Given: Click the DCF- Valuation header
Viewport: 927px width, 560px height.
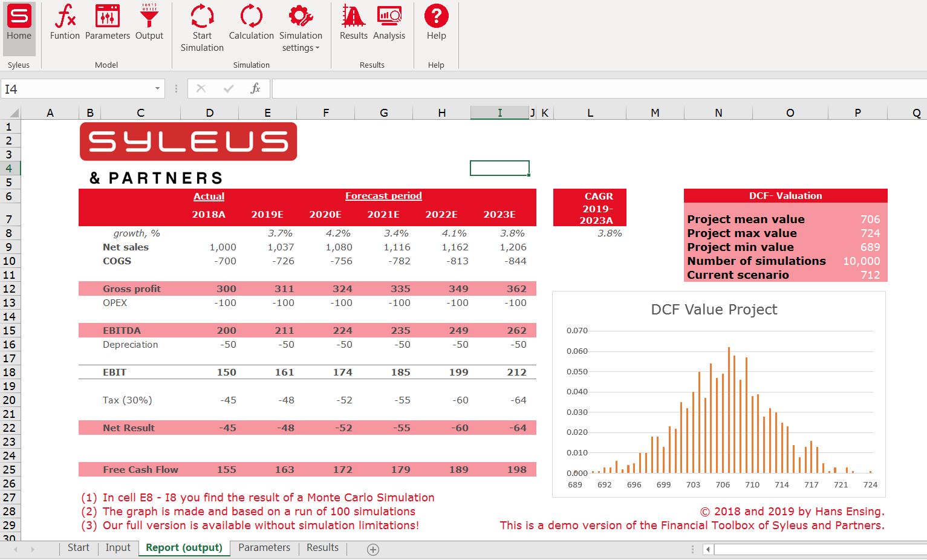Looking at the screenshot, I should pos(786,196).
